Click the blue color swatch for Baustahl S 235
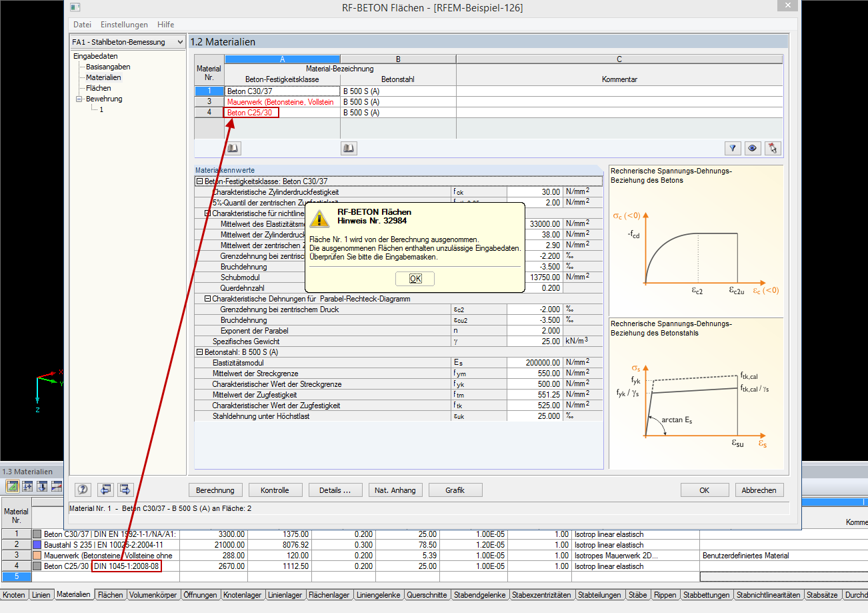Screen dimensions: 868x613 click(x=37, y=545)
